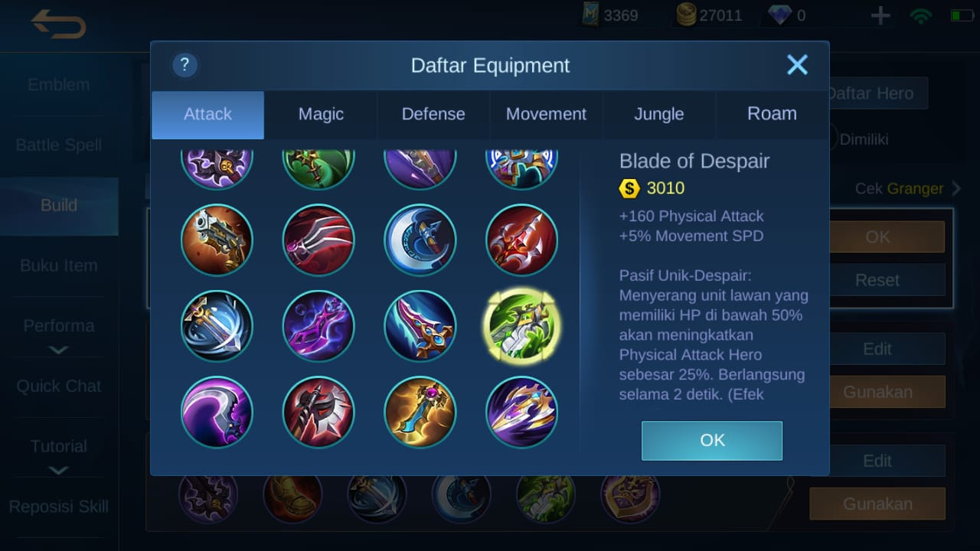This screenshot has width=980, height=551.
Task: Select the golden gun equipment icon
Action: (x=217, y=240)
